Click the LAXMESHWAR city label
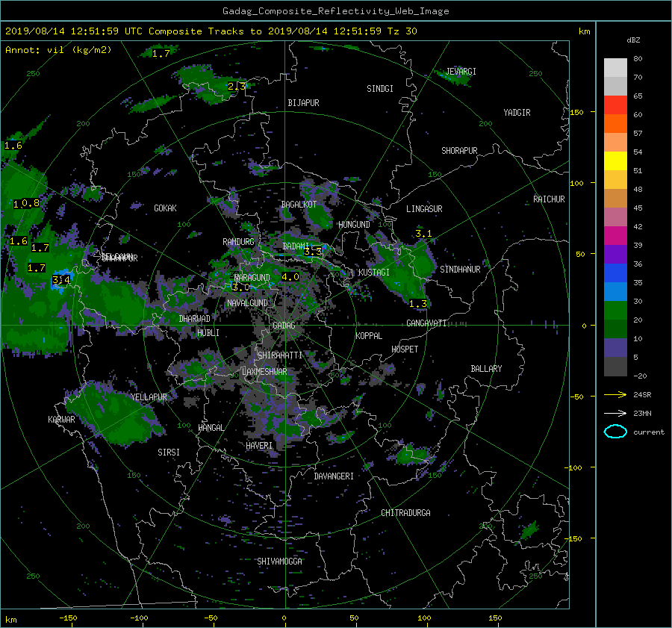This screenshot has height=628, width=672. tap(264, 372)
